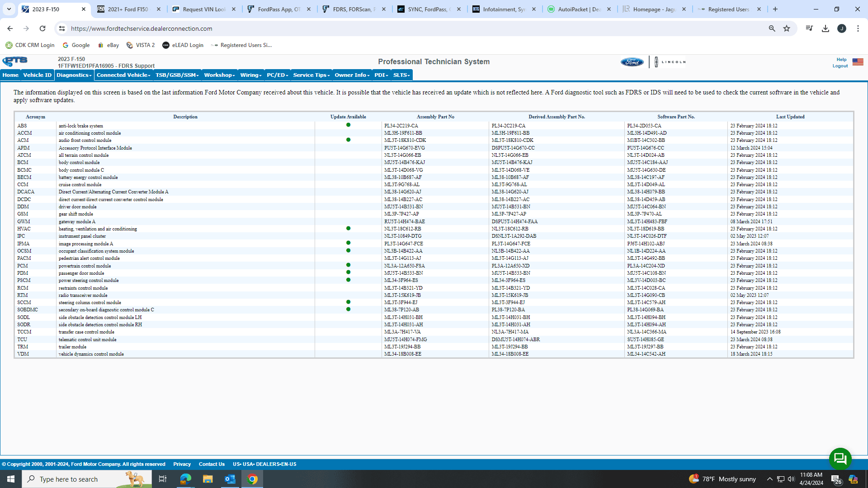Open the browser zoom magnifier icon

pyautogui.click(x=772, y=28)
